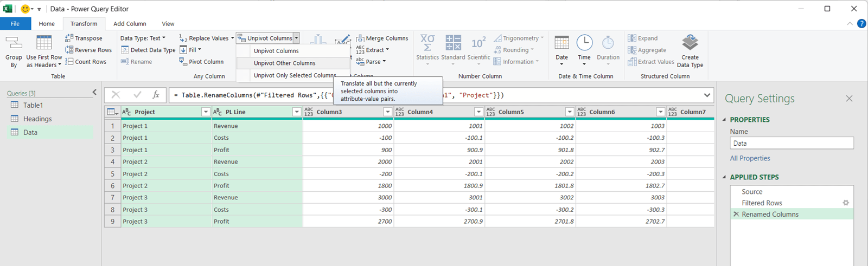This screenshot has height=266, width=868.
Task: Open the Statistics icon in Number Column
Action: point(427,42)
